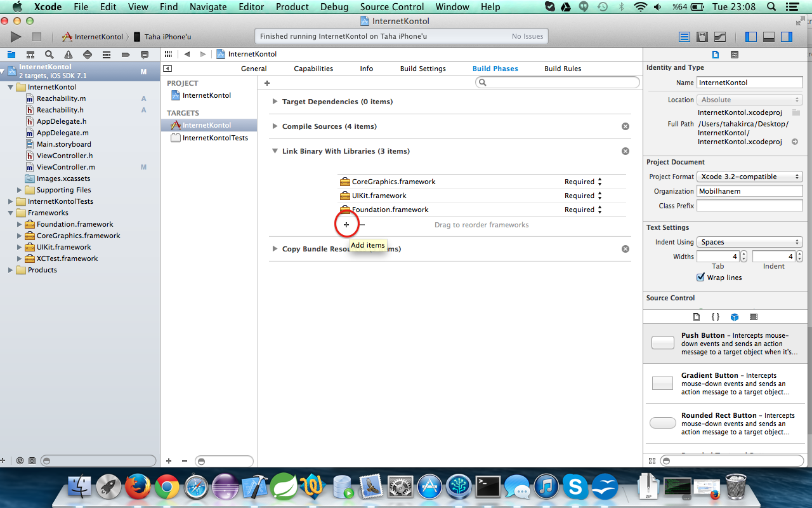812x508 pixels.
Task: Delete the Compile Sources build phase
Action: tap(625, 126)
